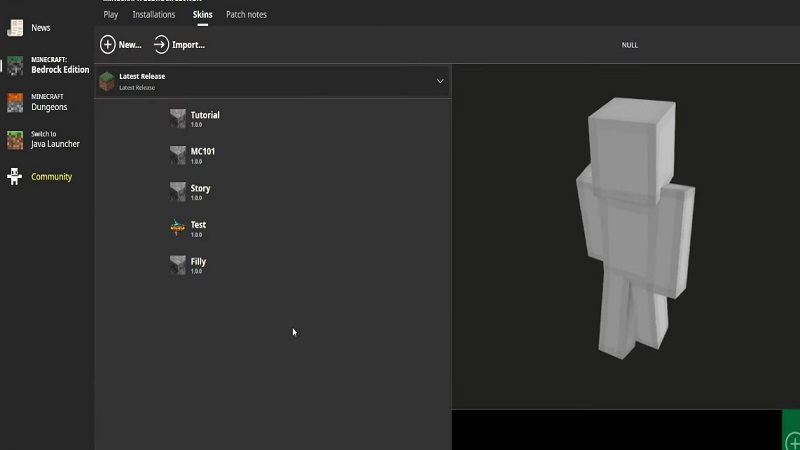Open the Installations tab
Viewport: 800px width, 450px height.
pyautogui.click(x=154, y=15)
